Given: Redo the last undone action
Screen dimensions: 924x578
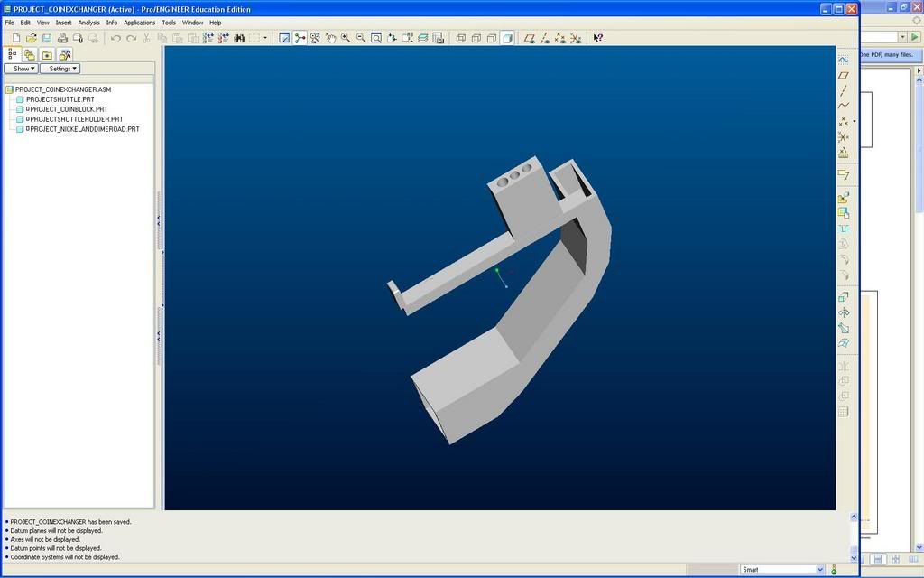Looking at the screenshot, I should pos(131,38).
